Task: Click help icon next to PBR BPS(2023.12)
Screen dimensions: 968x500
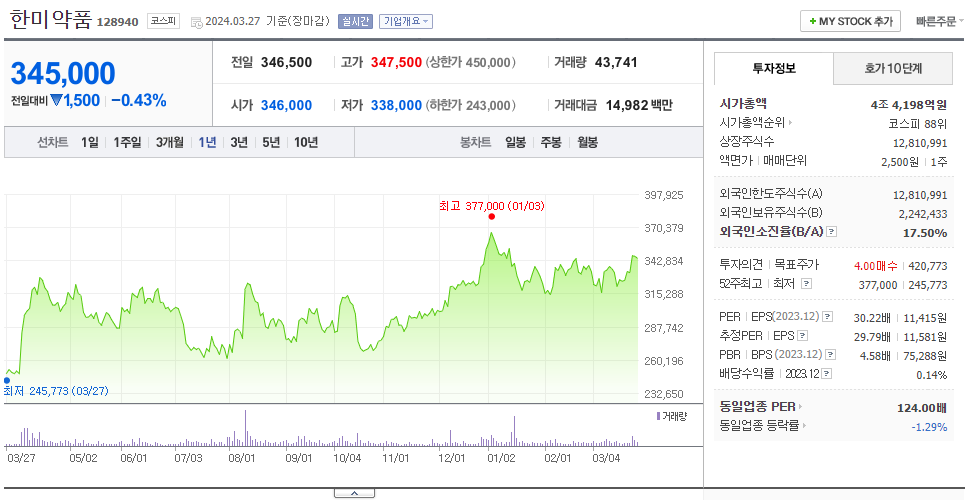Action: coord(831,355)
